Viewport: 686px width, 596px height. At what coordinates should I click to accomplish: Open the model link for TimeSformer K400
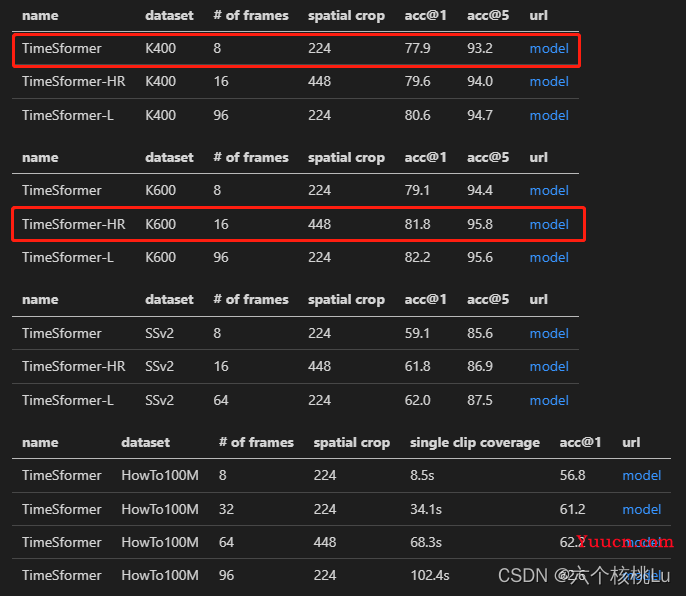pos(549,48)
